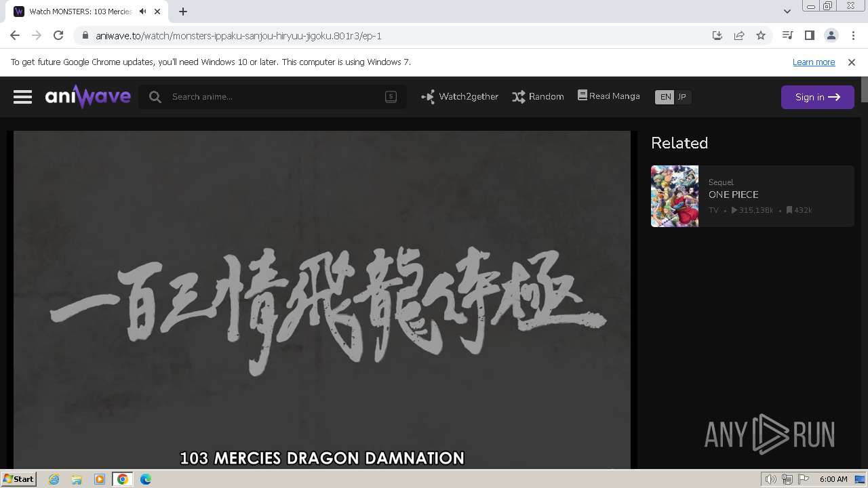This screenshot has height=488, width=868.
Task: Open Windows Media Player from taskbar
Action: coord(100,479)
